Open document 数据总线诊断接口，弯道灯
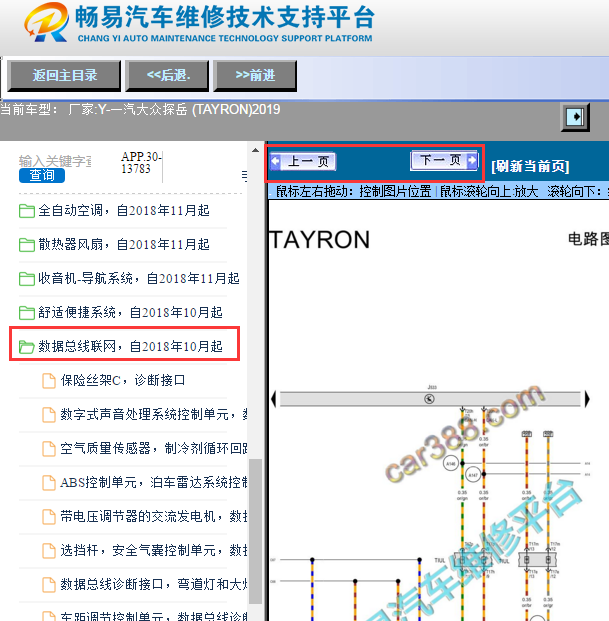This screenshot has width=609, height=621. 154,584
